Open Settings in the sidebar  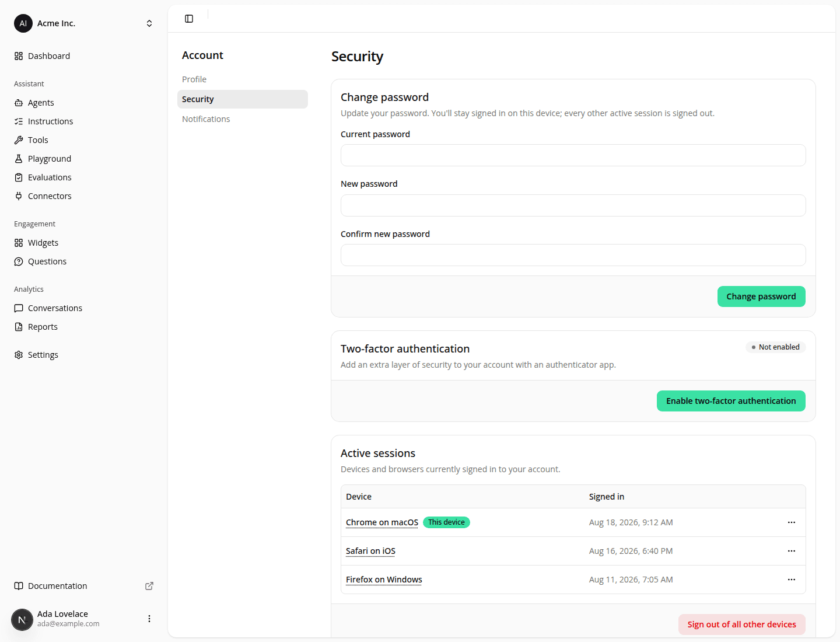pos(84,355)
